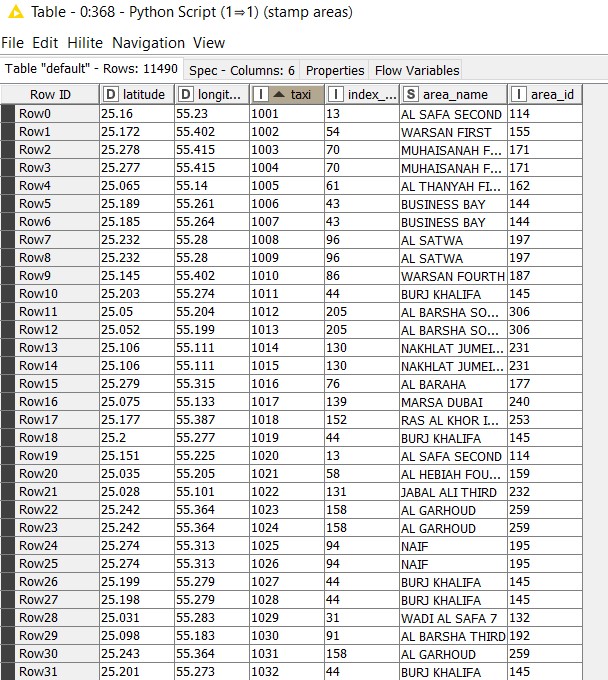Click area name JABAL ALI THIRD
This screenshot has height=680, width=608.
[x=453, y=491]
